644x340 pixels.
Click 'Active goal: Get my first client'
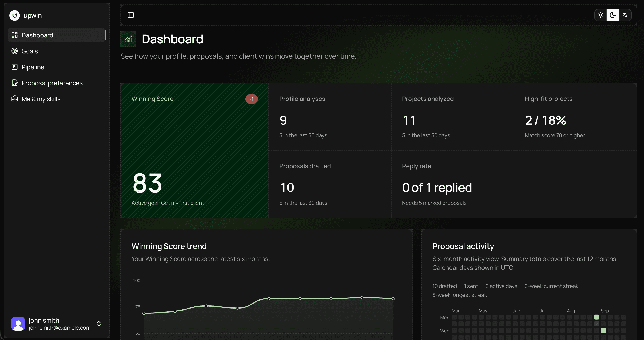pos(168,203)
